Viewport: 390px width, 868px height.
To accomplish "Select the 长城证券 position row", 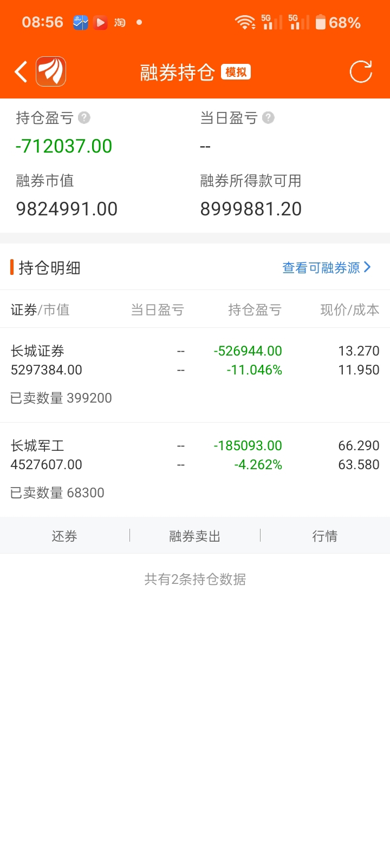I will pyautogui.click(x=195, y=374).
